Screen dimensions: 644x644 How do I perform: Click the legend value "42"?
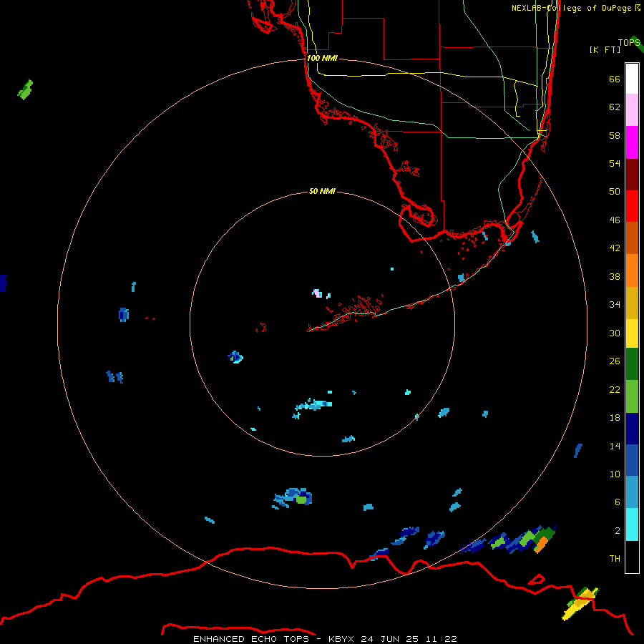(615, 248)
